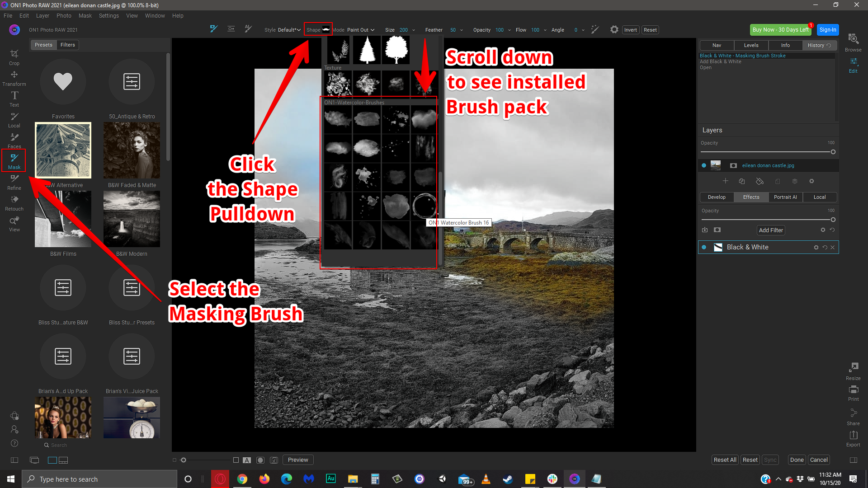Adjust the zoom slider below canvas

point(184,460)
